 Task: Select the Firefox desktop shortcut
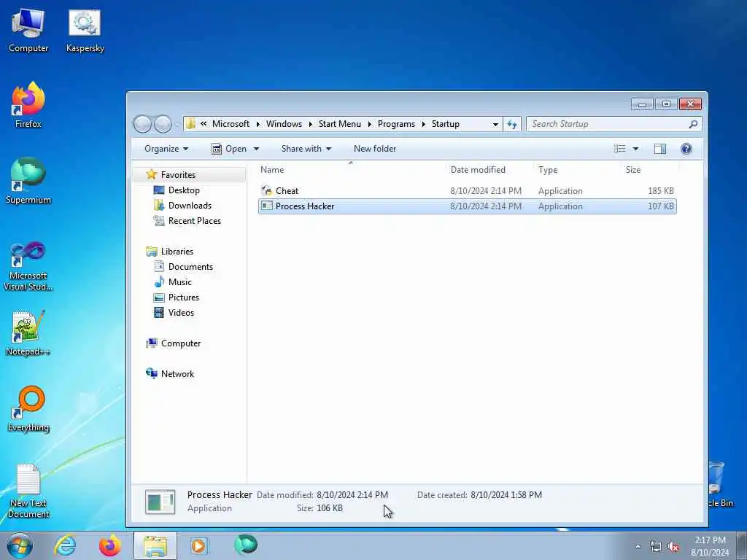coord(28,106)
